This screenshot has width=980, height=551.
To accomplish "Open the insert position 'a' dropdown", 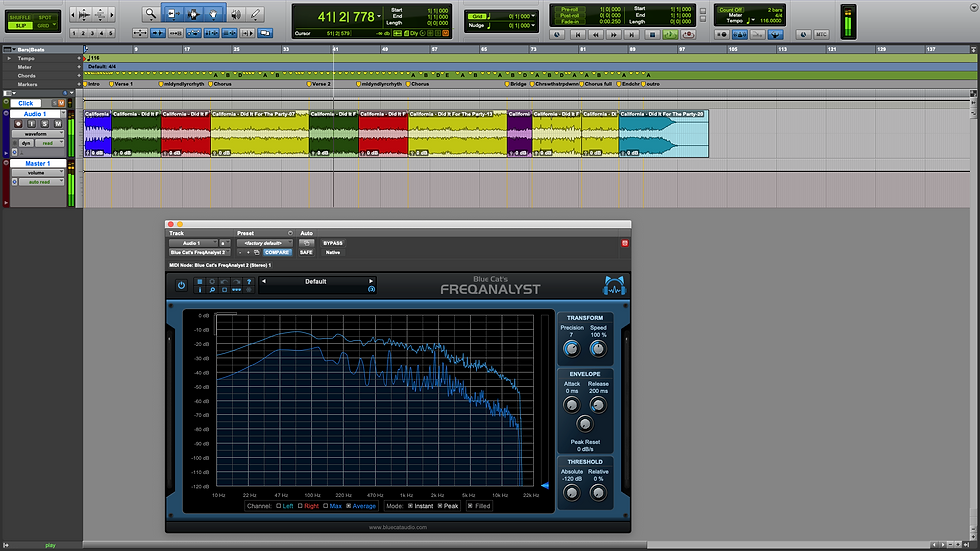I will [x=224, y=243].
